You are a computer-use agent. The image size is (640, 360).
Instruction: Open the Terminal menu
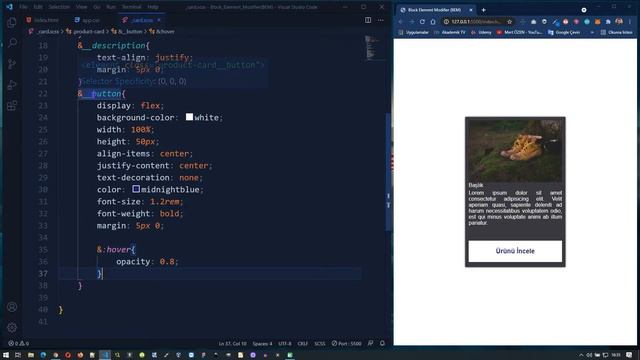(131, 7)
